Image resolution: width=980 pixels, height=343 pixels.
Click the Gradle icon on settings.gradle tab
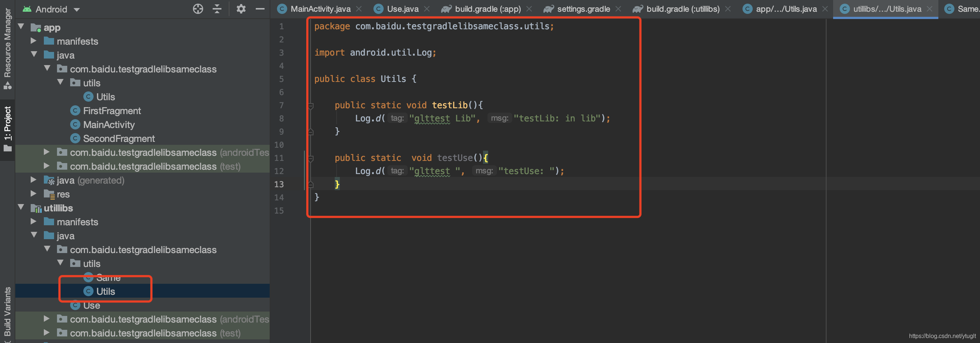548,9
